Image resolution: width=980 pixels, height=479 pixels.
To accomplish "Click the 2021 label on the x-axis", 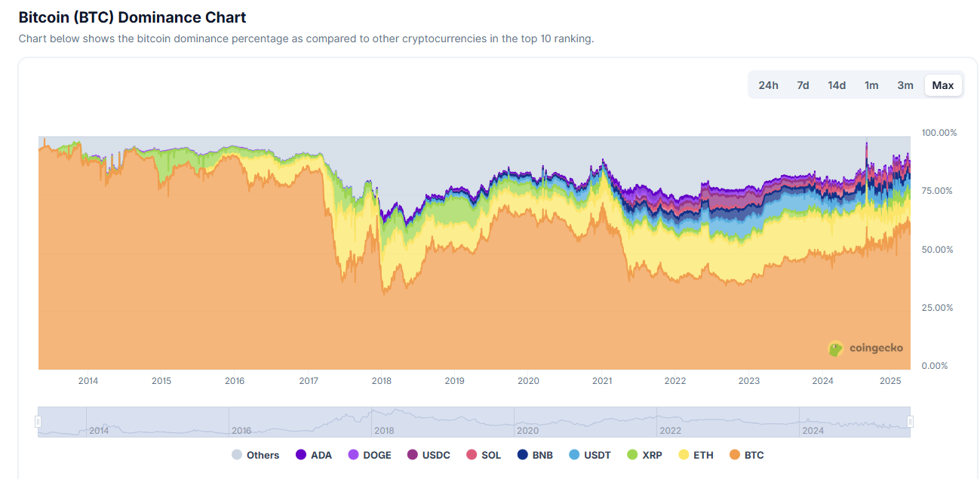I will pyautogui.click(x=601, y=381).
